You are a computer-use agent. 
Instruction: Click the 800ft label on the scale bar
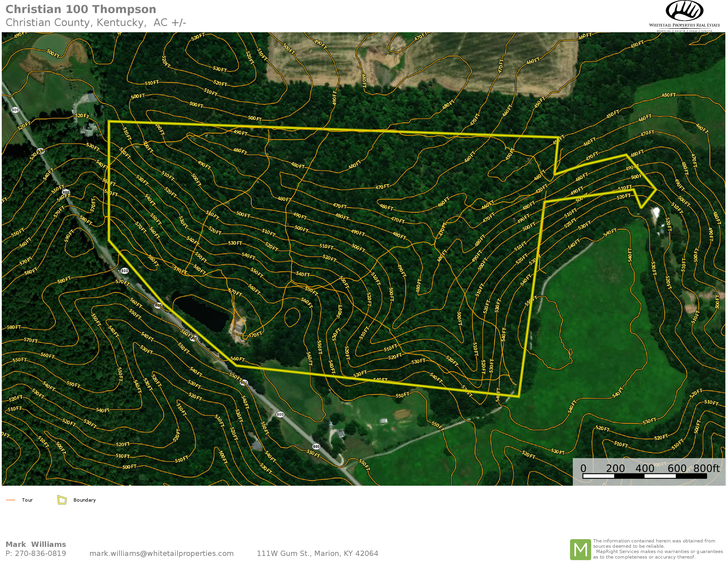[x=706, y=468]
